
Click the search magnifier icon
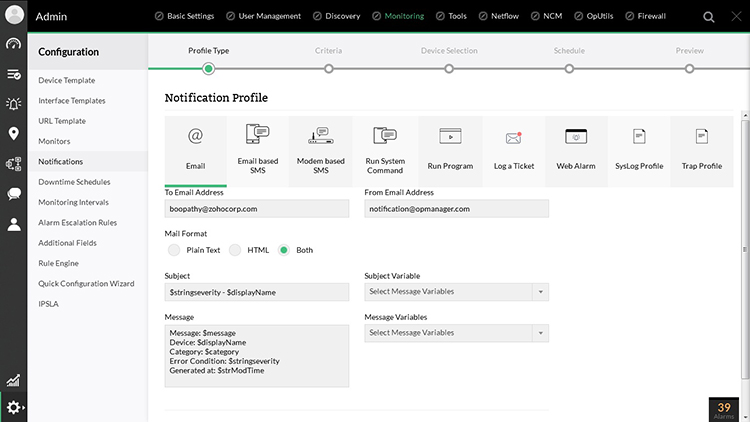(709, 17)
